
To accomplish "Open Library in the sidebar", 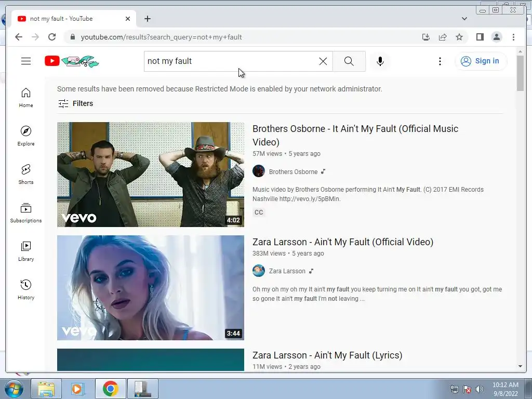I will 26,251.
